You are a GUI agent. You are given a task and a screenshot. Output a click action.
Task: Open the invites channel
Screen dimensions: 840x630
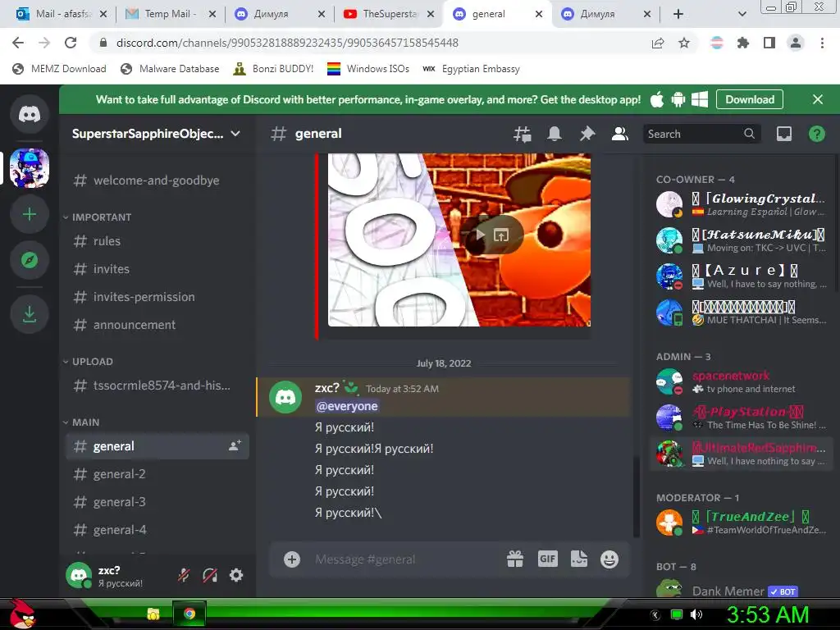click(157, 269)
